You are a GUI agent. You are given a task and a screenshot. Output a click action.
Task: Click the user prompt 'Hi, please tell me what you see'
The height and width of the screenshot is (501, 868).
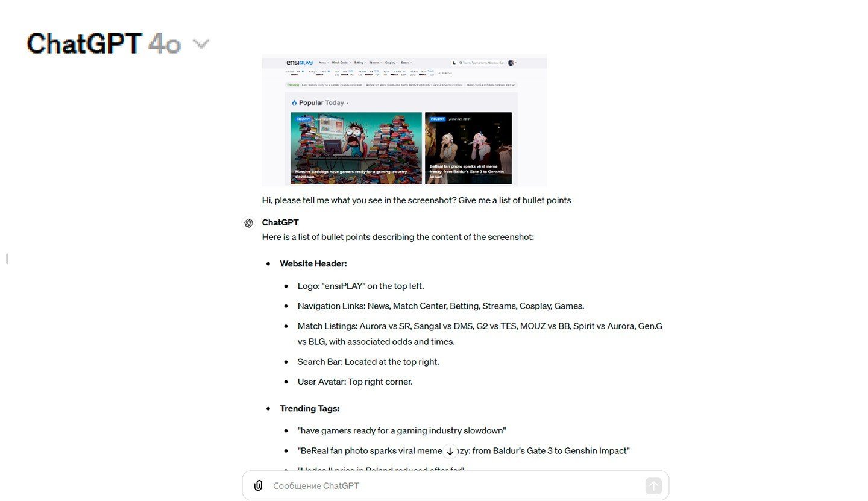417,200
